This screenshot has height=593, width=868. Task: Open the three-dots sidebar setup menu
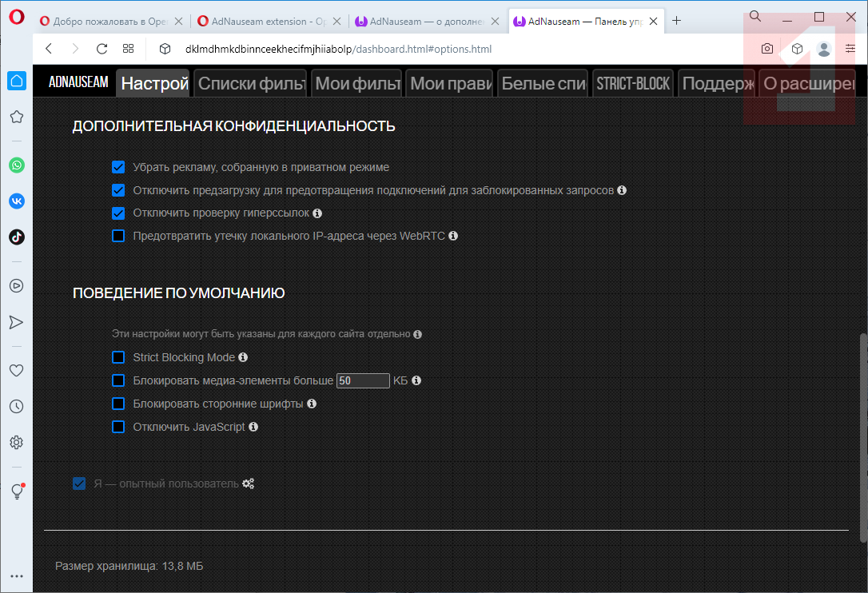tap(17, 576)
